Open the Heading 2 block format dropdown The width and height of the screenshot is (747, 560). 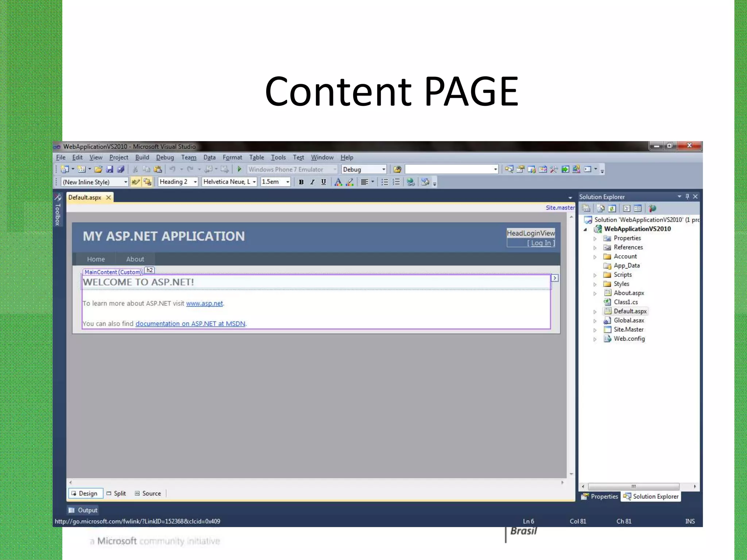[x=195, y=182]
